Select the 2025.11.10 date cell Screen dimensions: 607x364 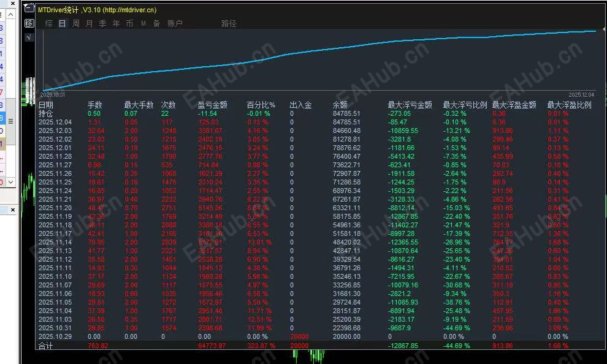[x=55, y=276]
